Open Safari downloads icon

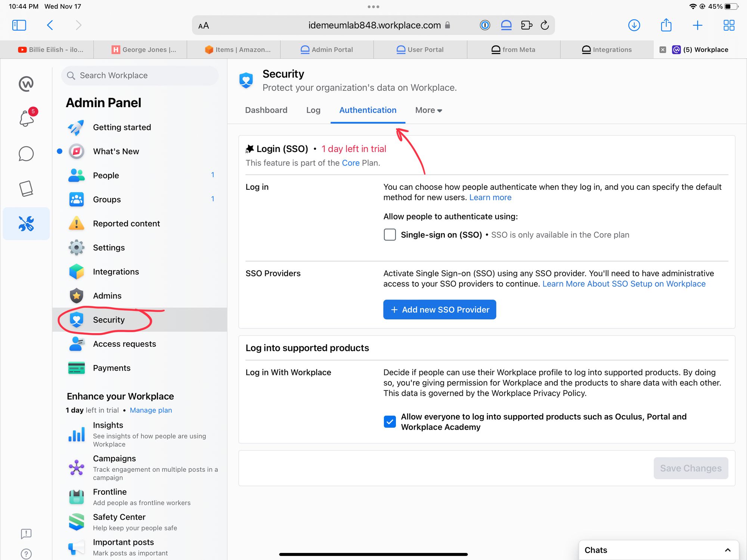click(634, 25)
